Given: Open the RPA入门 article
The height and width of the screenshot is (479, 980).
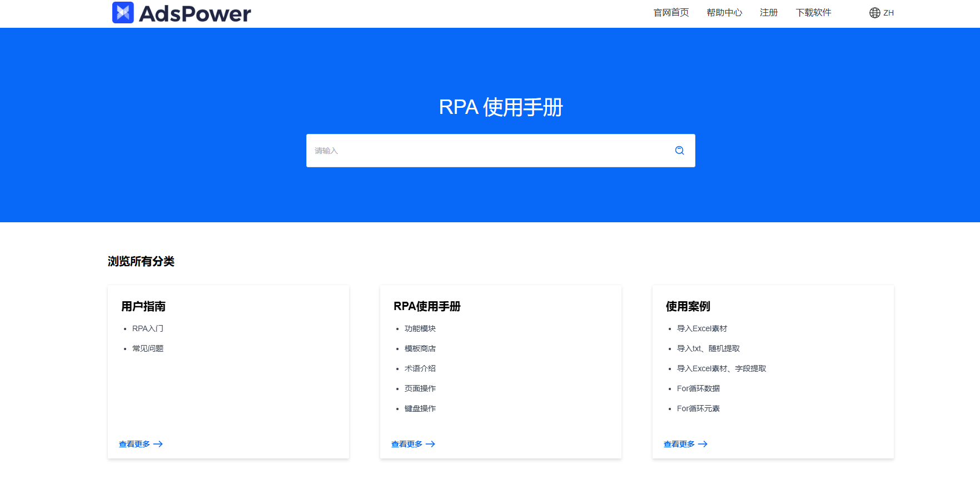Looking at the screenshot, I should pyautogui.click(x=148, y=328).
